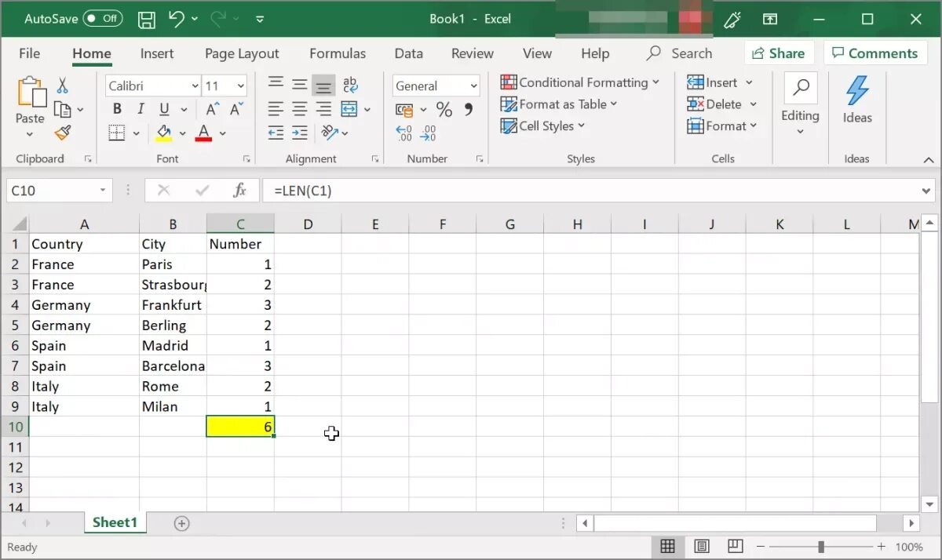Cut selection with scissors icon
Viewport: 942px width, 560px height.
point(63,85)
